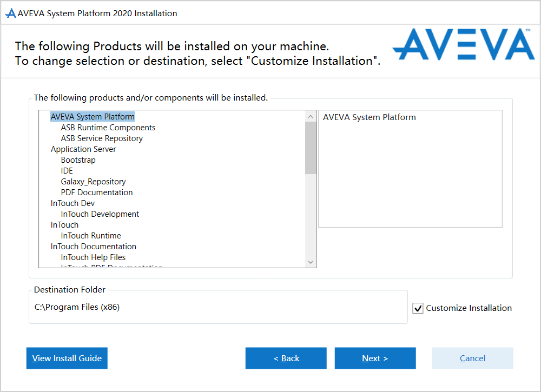Image resolution: width=541 pixels, height=392 pixels.
Task: Select the IDE component
Action: 67,171
